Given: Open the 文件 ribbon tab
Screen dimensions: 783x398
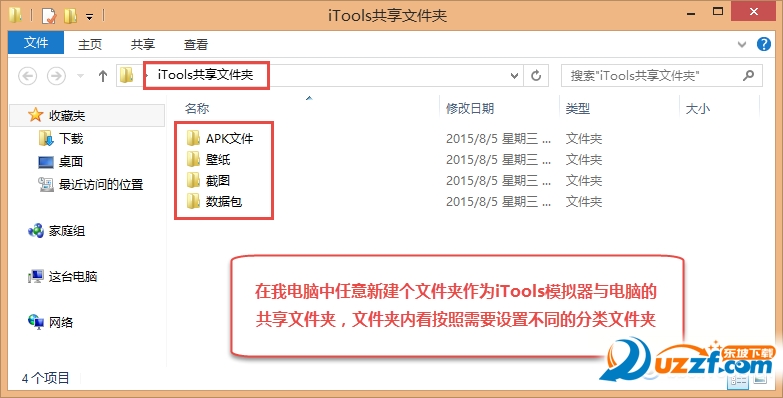Looking at the screenshot, I should point(36,43).
